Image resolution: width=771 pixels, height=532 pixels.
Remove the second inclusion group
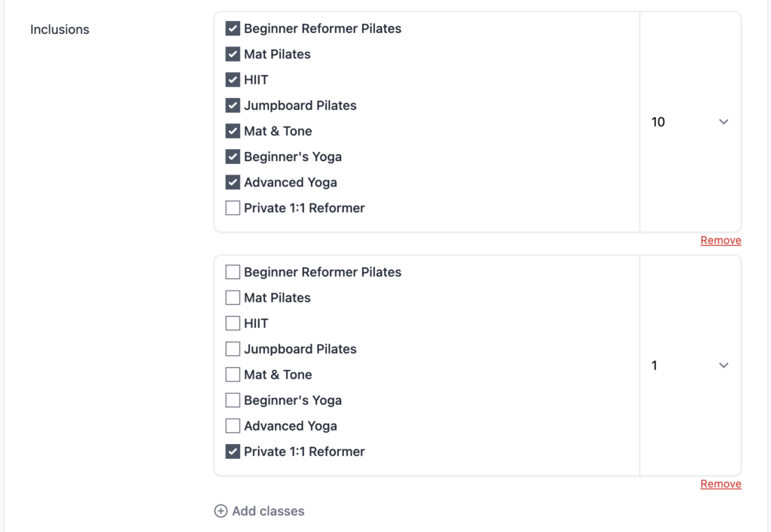721,484
